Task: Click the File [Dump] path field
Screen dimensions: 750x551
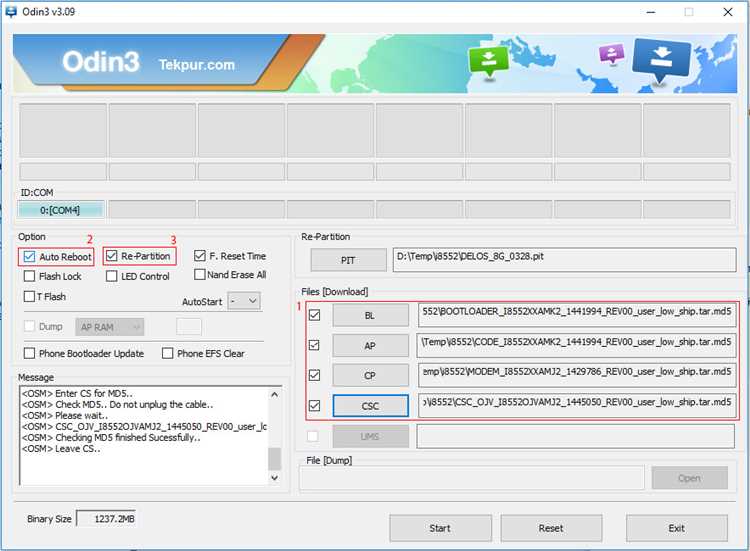Action: point(472,478)
